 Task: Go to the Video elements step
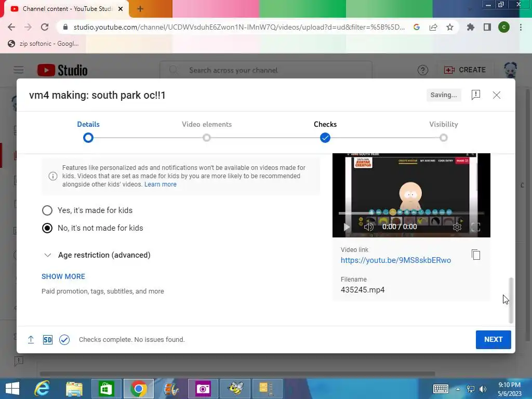207,131
